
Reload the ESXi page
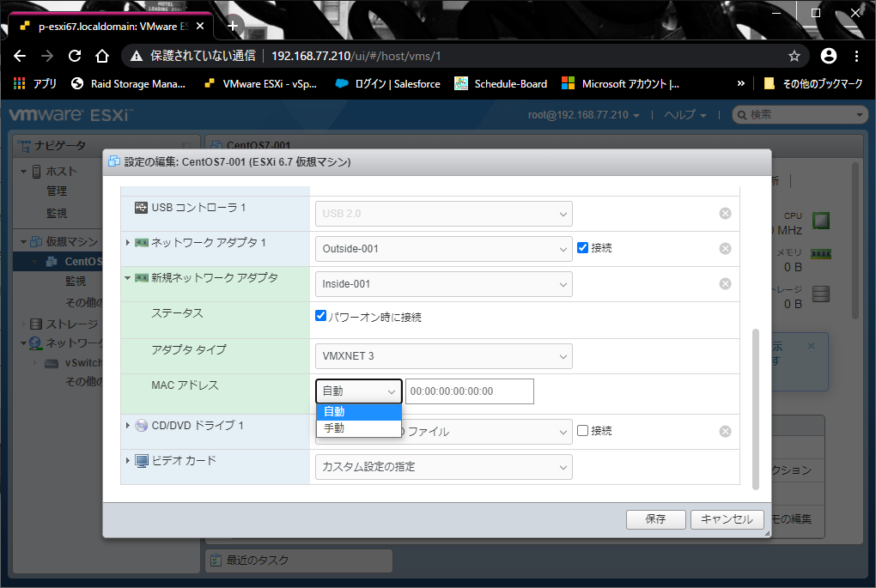pyautogui.click(x=75, y=56)
